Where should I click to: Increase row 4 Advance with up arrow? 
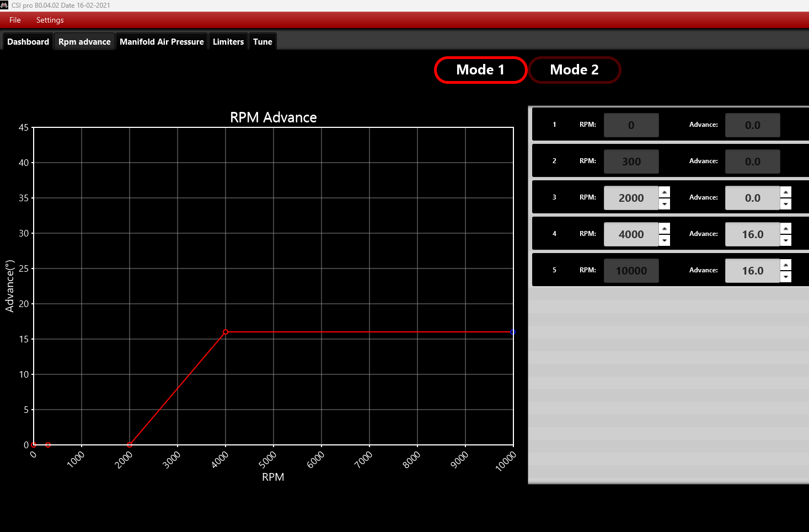click(786, 228)
